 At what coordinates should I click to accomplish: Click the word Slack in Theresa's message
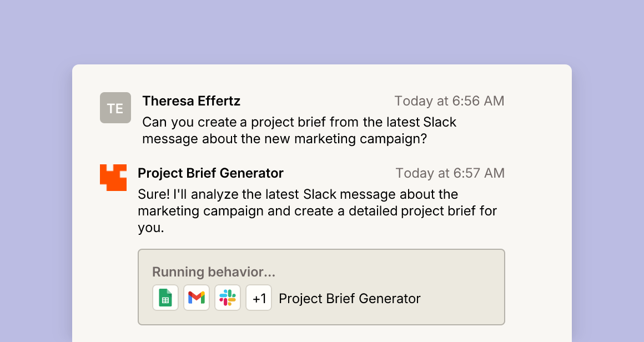pyautogui.click(x=440, y=122)
